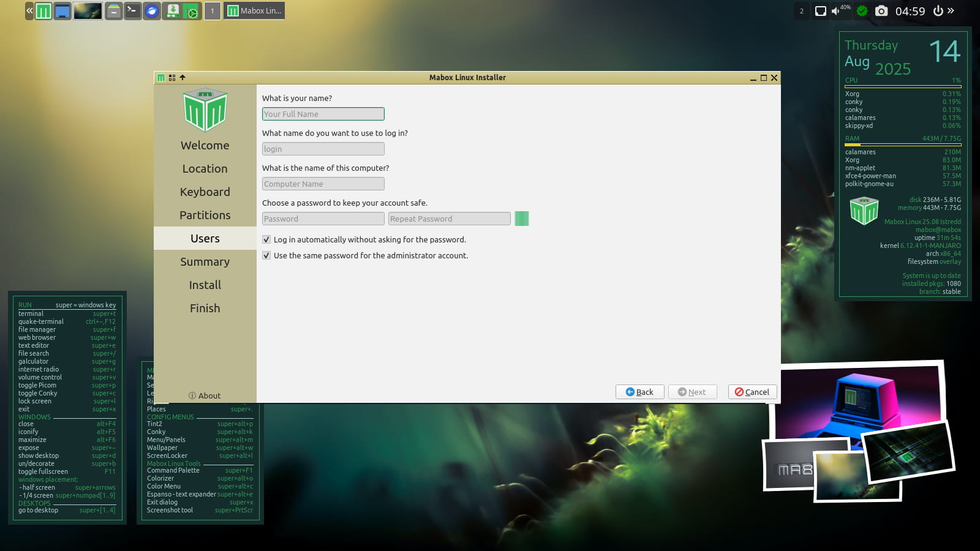Open the power exit icon in panel
The image size is (980, 551).
pyautogui.click(x=938, y=11)
